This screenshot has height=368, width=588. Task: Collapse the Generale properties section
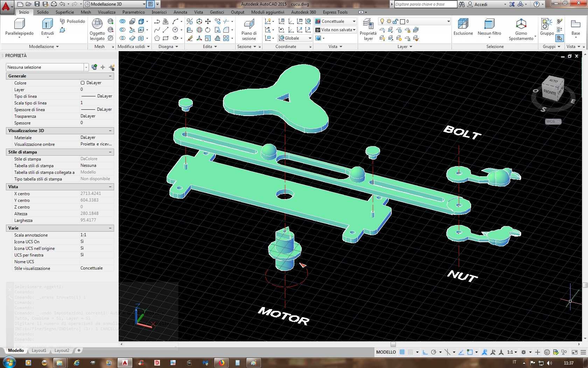(110, 76)
